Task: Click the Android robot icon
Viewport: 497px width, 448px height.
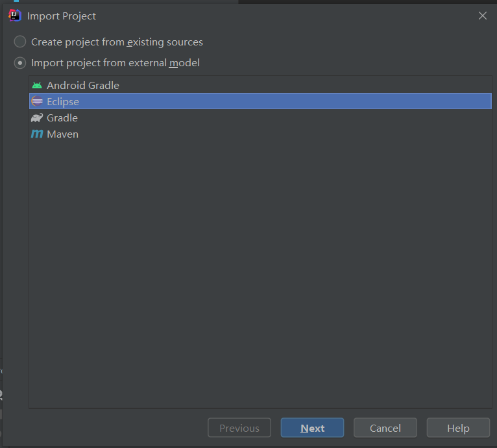Action: [x=37, y=85]
